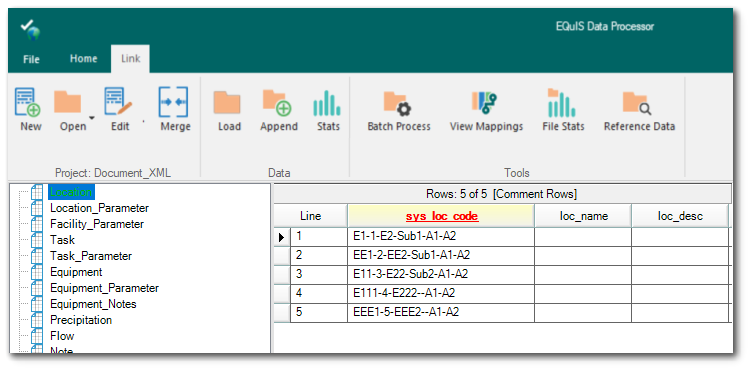749x369 pixels.
Task: Click the row selector with the arrow marker
Action: coord(282,237)
